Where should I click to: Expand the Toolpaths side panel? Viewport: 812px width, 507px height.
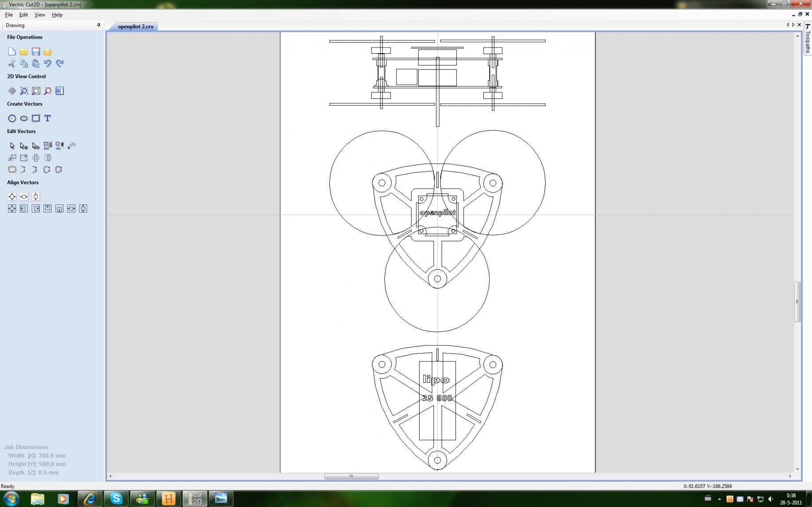pos(807,38)
